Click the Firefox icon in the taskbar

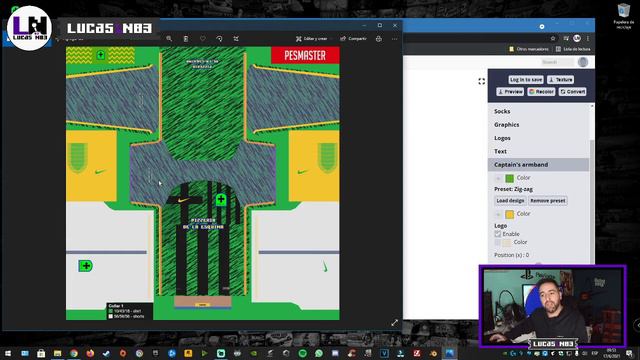coord(90,353)
